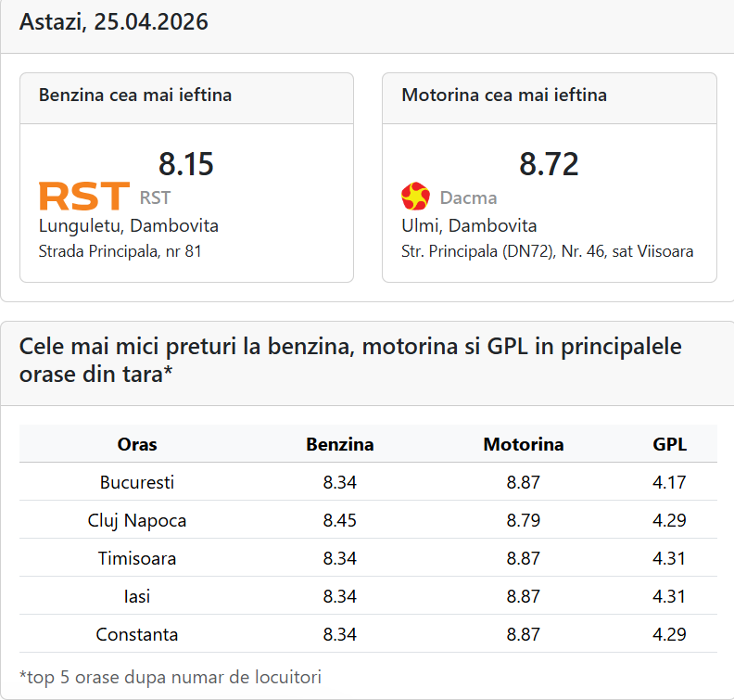
Task: Click the Motorina column header
Action: (524, 444)
